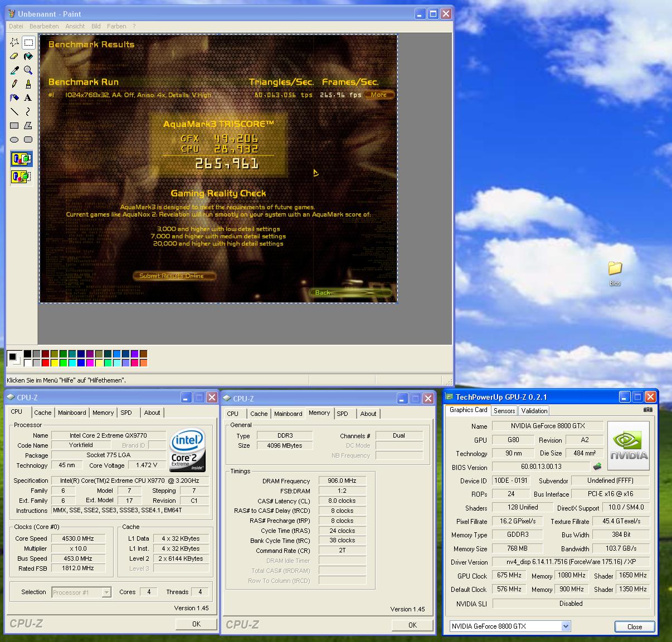Screen dimensions: 672x642
Task: Open the Bios folder on the desktop
Action: [615, 273]
